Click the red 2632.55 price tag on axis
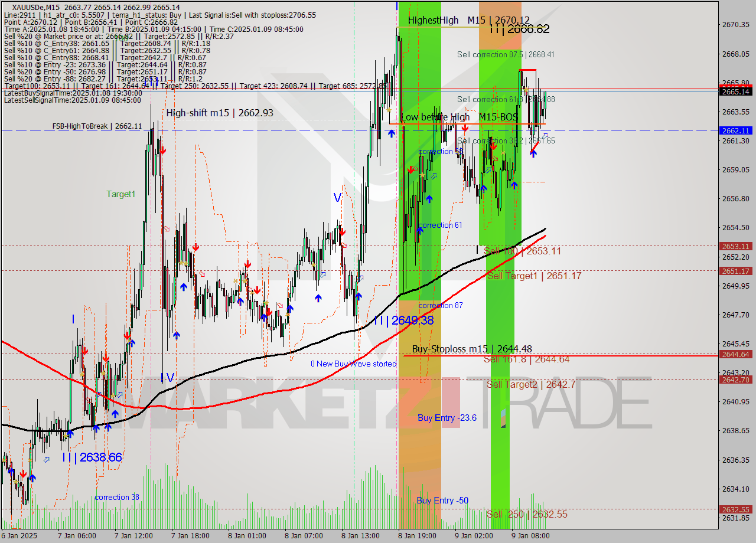 (x=735, y=509)
